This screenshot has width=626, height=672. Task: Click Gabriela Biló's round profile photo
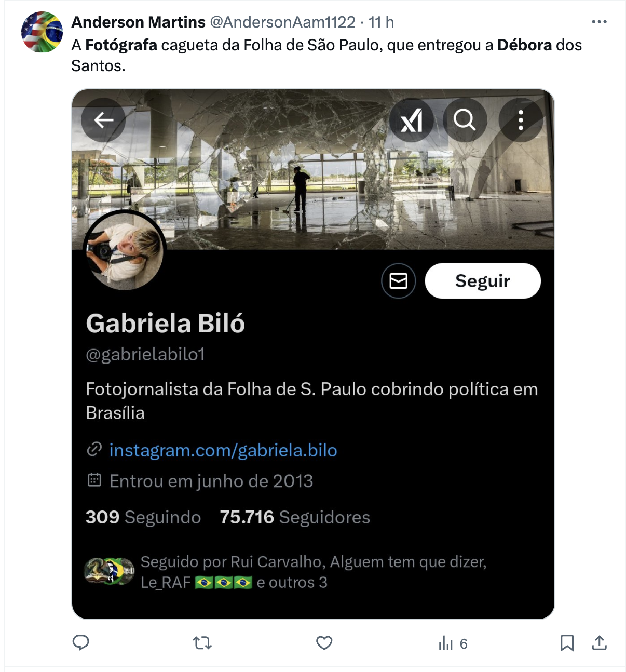[x=125, y=251]
